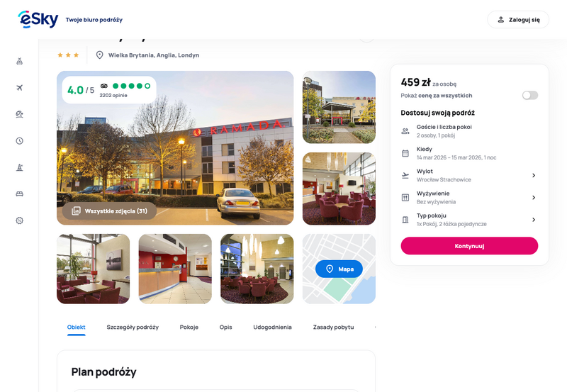
Task: Click the location pin beside Wielka Brytania
Action: point(99,55)
